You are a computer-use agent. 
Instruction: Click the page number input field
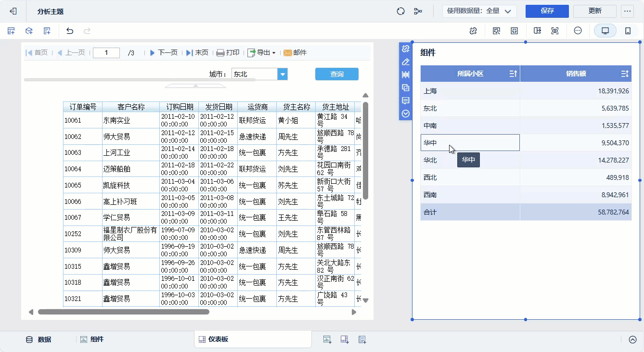[x=106, y=53]
